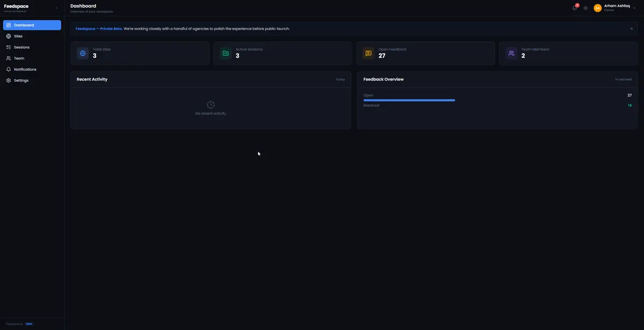Click the Notifications bell icon in sidebar
This screenshot has height=330, width=644.
[9, 69]
